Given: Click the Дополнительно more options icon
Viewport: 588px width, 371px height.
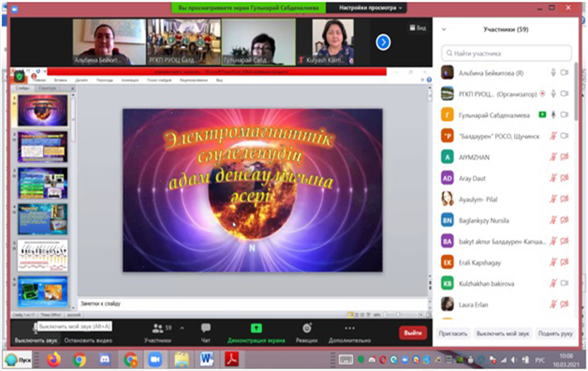Looking at the screenshot, I should [x=349, y=329].
